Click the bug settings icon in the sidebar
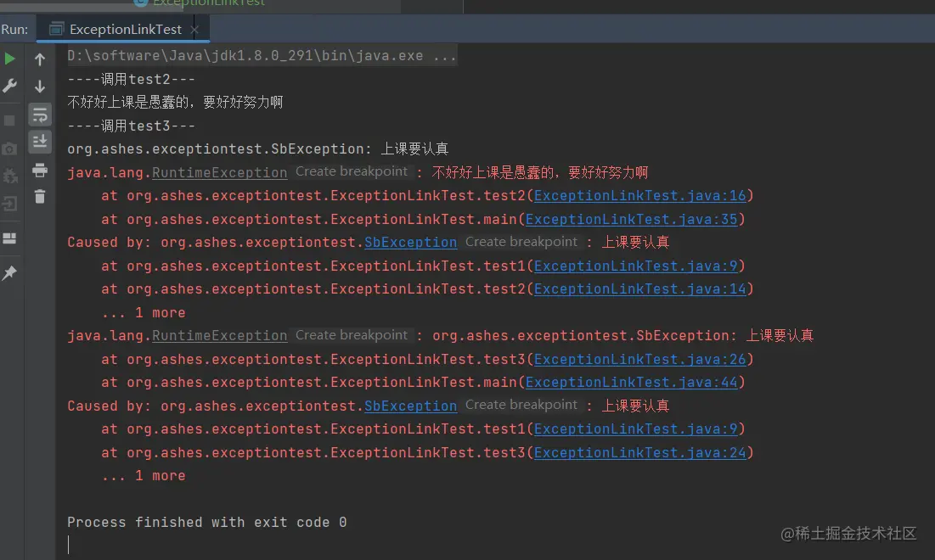The image size is (935, 560). [9, 176]
